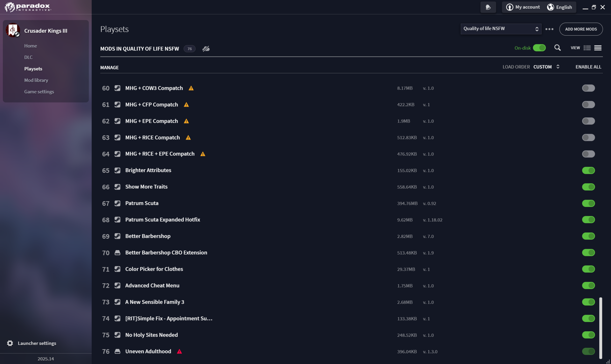Open Mod library
Screen dimensions: 611x364
coord(36,80)
